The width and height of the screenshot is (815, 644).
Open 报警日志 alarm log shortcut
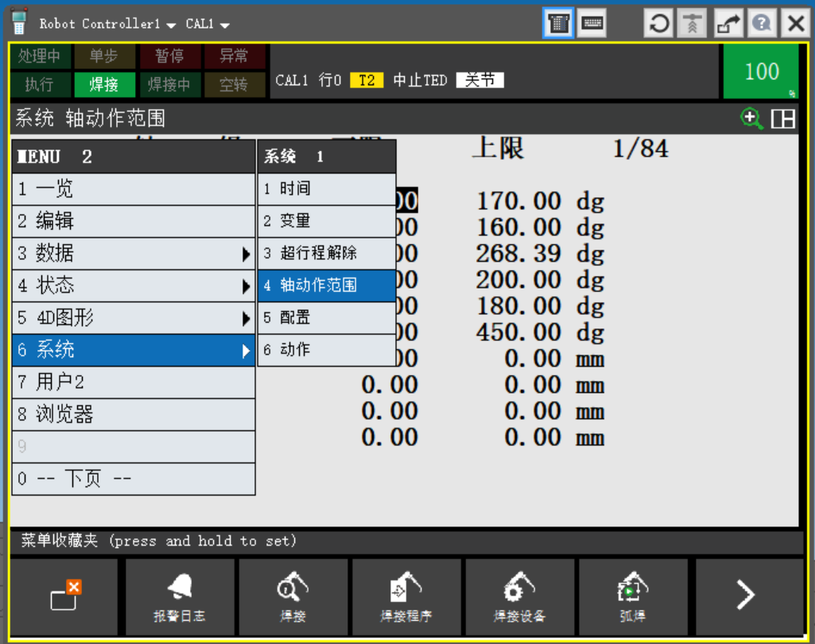coord(180,597)
